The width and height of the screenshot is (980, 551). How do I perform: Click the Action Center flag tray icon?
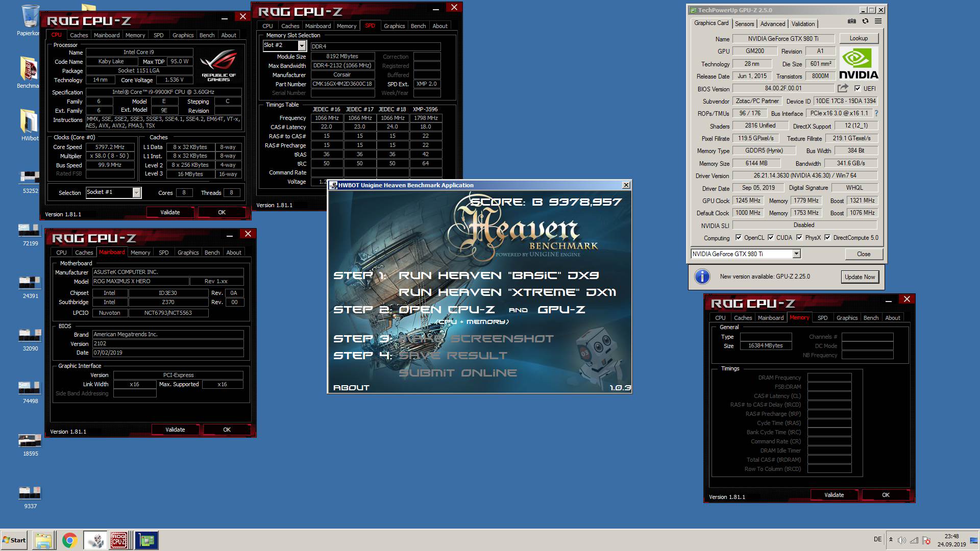point(926,540)
